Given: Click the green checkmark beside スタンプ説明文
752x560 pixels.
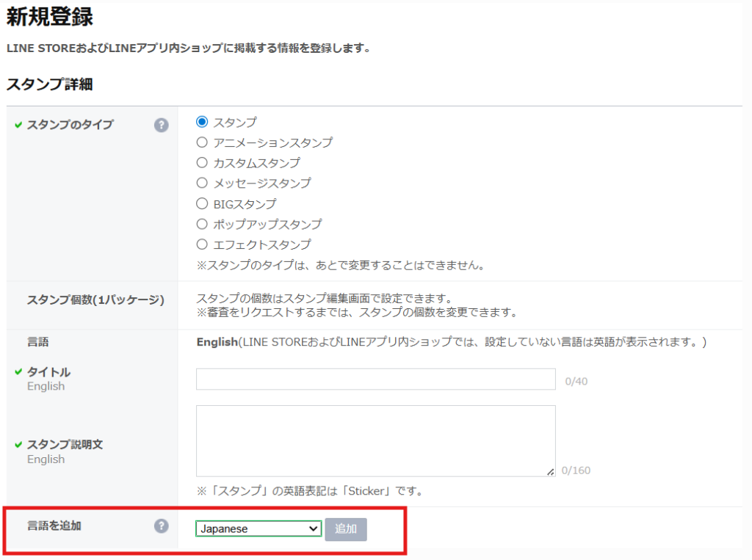Looking at the screenshot, I should [18, 445].
